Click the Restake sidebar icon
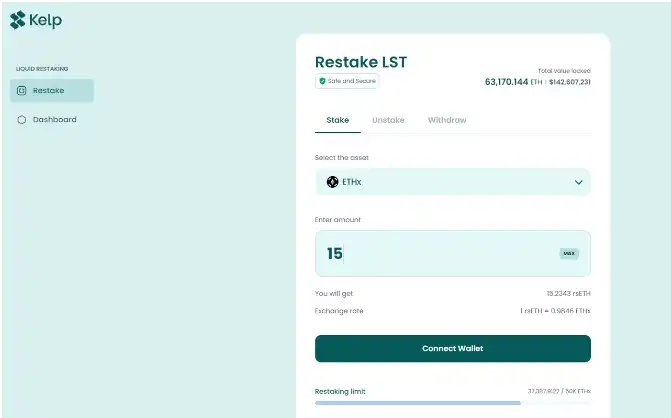The image size is (671, 418). click(22, 91)
